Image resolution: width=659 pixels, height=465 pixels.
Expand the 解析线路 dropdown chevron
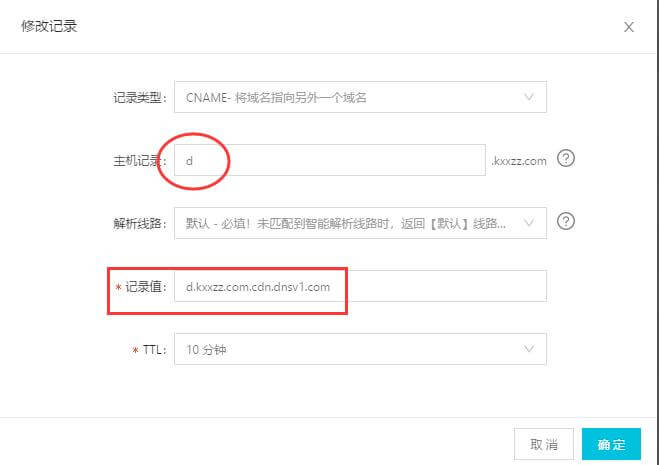point(529,222)
